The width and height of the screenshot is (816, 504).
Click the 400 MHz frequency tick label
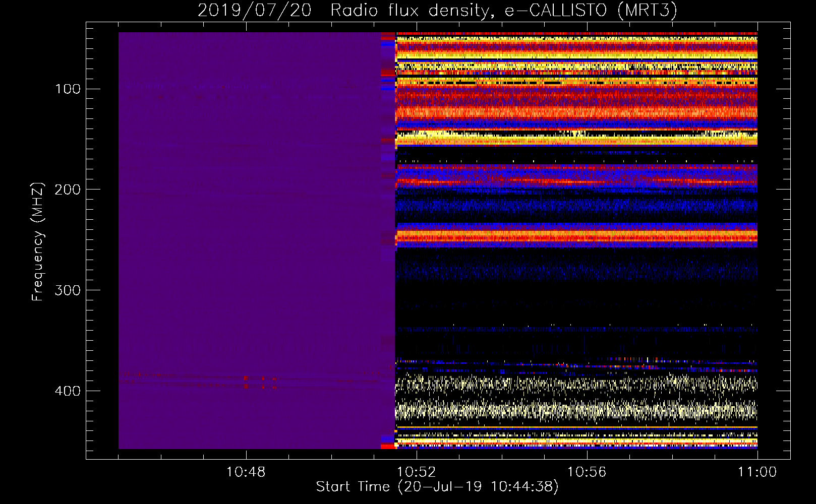click(x=68, y=391)
